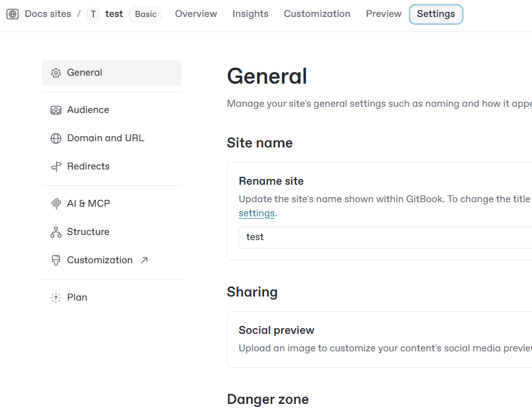The height and width of the screenshot is (418, 532).
Task: Click the Docs sites breadcrumb link
Action: click(x=48, y=14)
